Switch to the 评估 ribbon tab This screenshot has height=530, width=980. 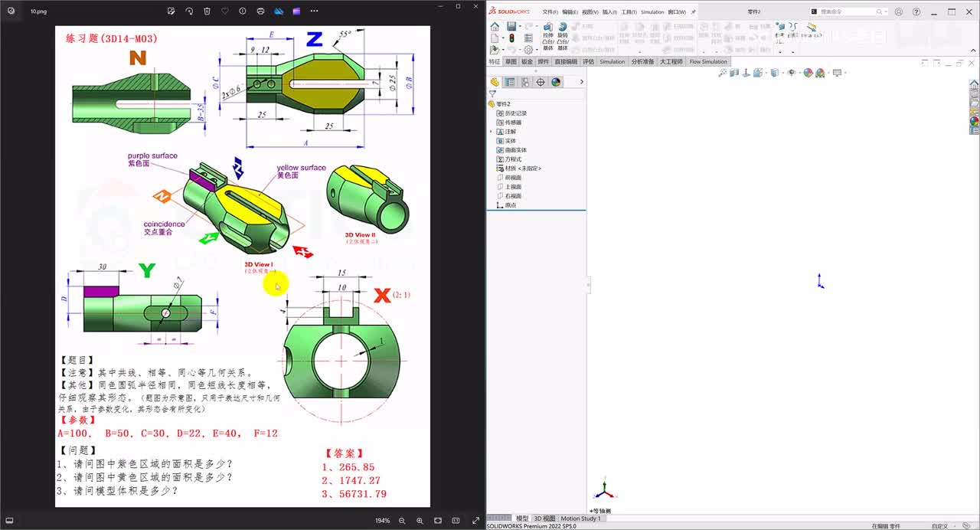(x=588, y=61)
